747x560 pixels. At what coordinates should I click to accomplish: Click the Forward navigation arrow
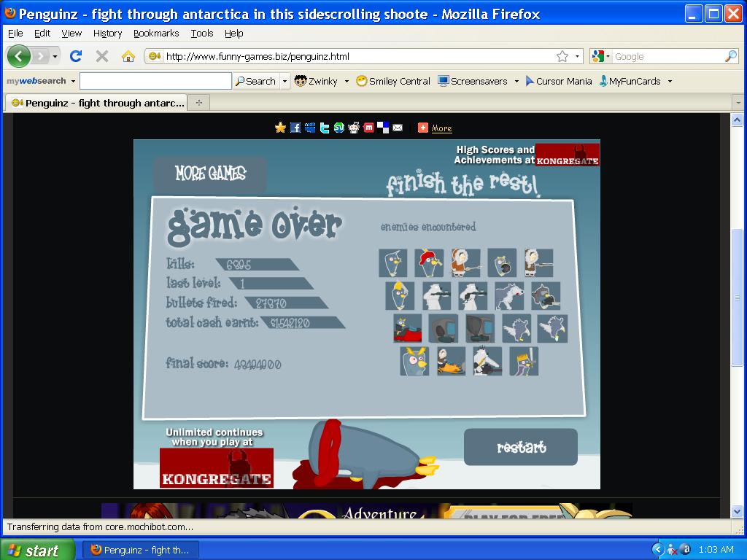(41, 57)
